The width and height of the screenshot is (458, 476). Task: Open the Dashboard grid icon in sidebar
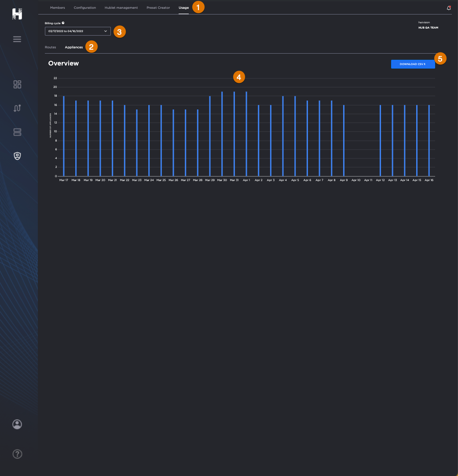(x=17, y=84)
